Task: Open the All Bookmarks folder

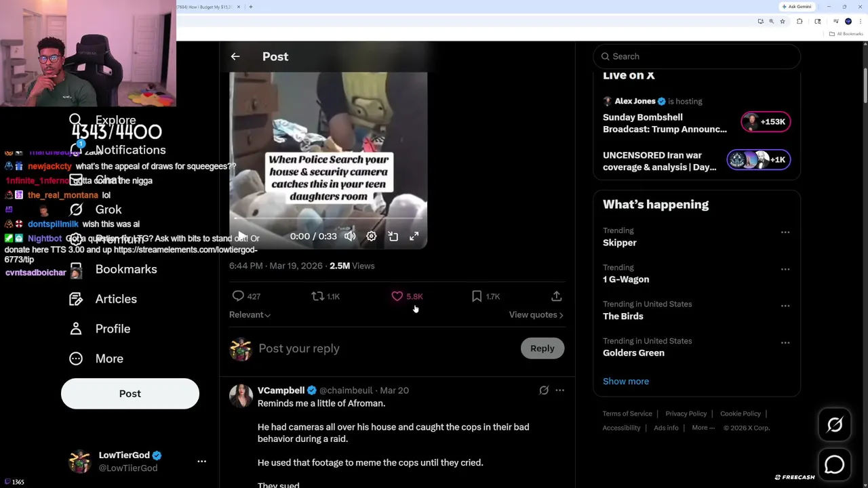Action: point(848,34)
